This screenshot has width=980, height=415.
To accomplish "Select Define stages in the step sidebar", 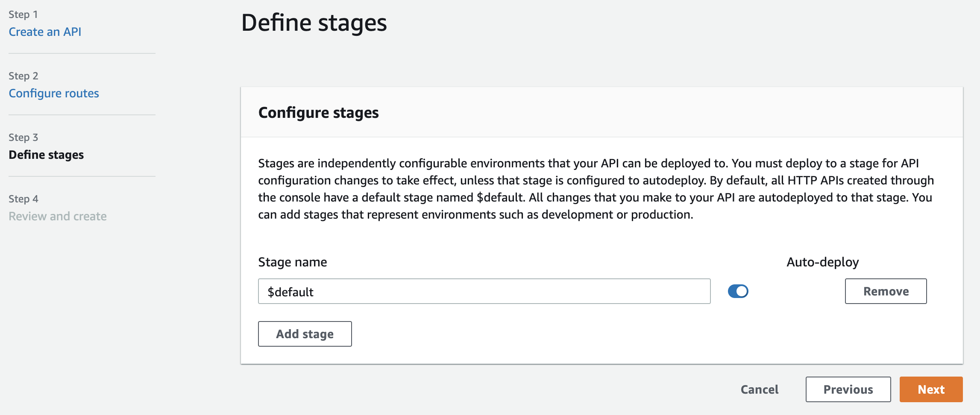I will pyautogui.click(x=46, y=155).
